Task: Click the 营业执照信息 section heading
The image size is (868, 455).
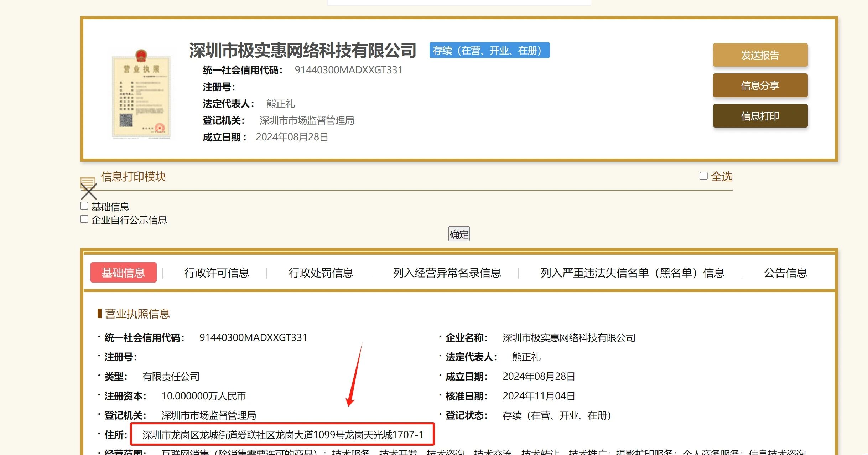Action: point(137,314)
